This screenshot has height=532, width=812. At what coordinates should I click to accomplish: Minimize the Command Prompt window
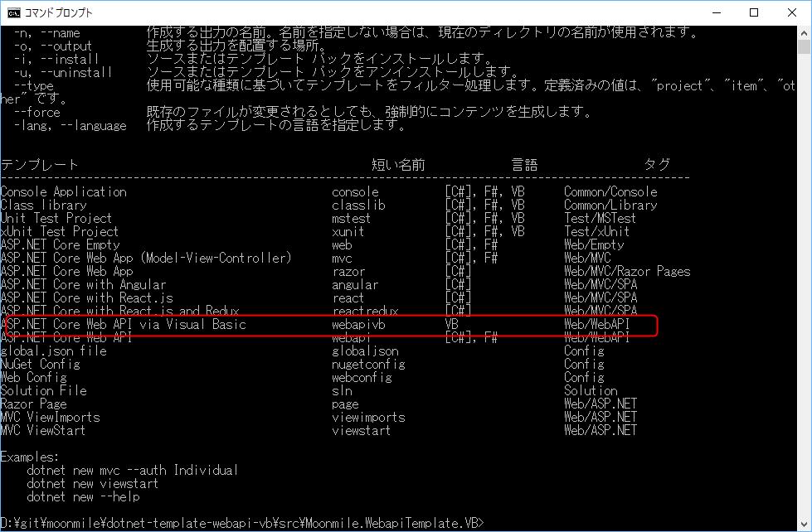pos(715,12)
